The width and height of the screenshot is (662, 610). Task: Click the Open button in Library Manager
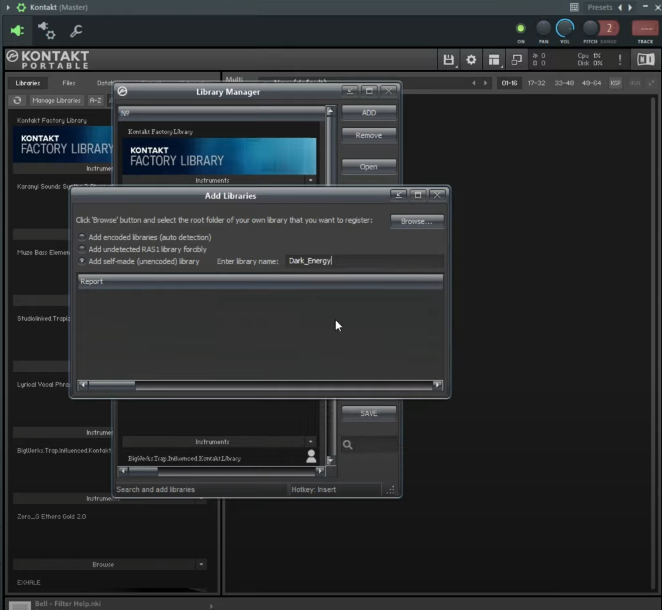(369, 167)
